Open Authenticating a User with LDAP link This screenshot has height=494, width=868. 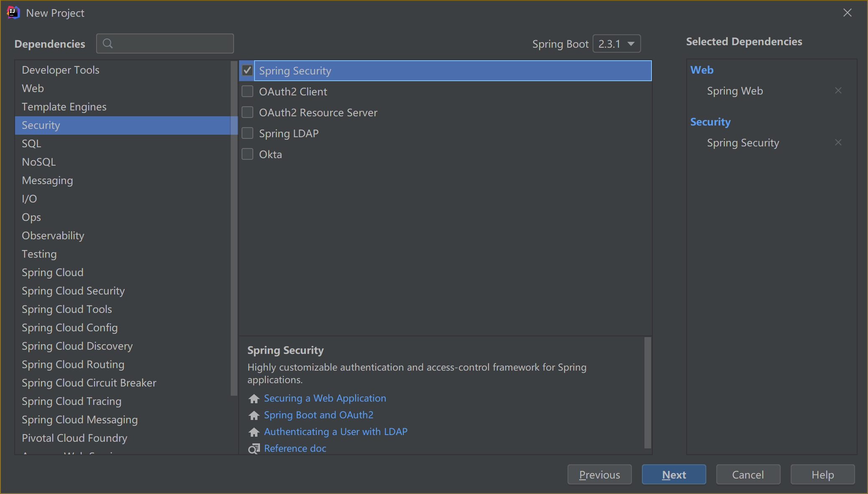[x=336, y=432]
